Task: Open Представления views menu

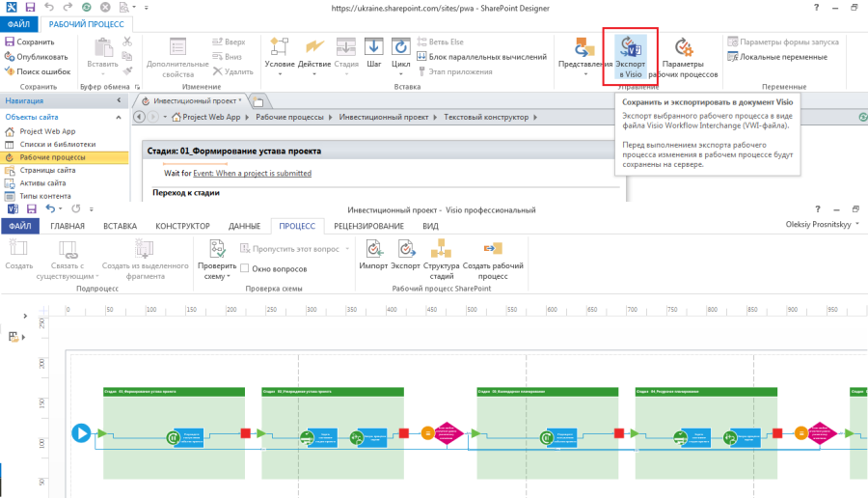Action: 585,58
